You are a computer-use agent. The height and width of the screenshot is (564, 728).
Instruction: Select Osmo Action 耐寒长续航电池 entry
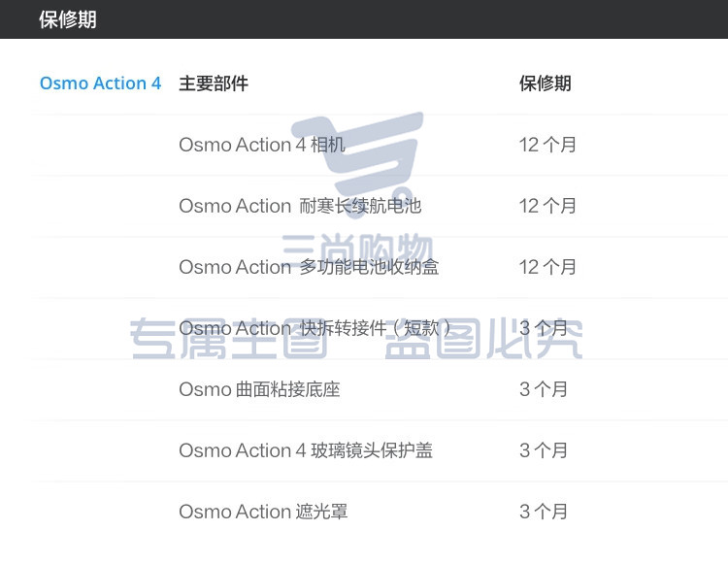tap(300, 206)
